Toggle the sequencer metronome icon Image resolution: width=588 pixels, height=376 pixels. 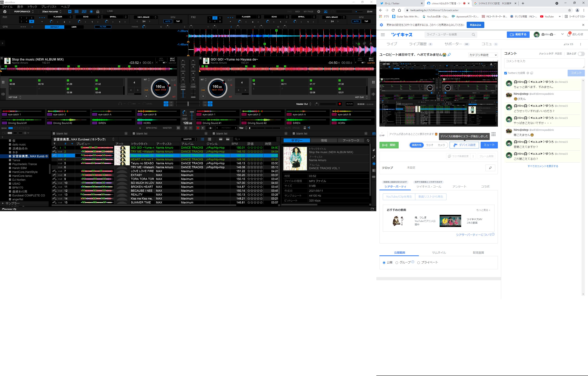point(305,128)
